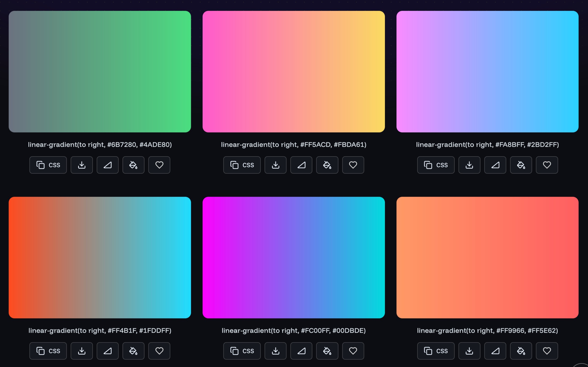
Task: Click the paint bucket icon for the #FF4B1F gradient
Action: (133, 351)
